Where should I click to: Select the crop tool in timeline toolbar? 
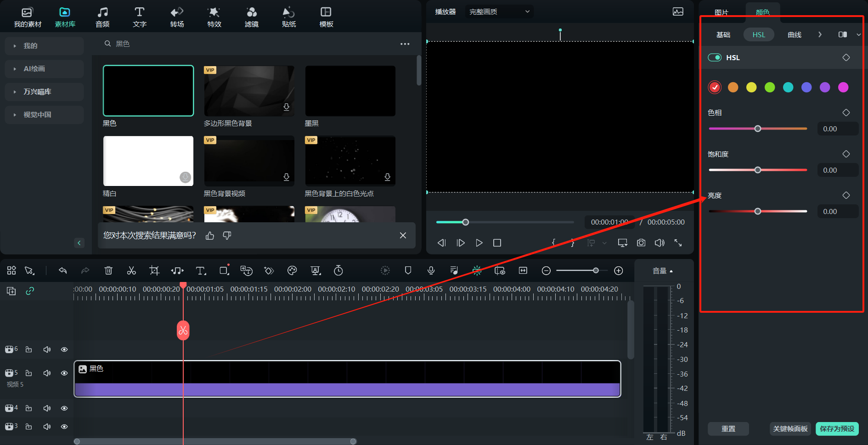(154, 270)
